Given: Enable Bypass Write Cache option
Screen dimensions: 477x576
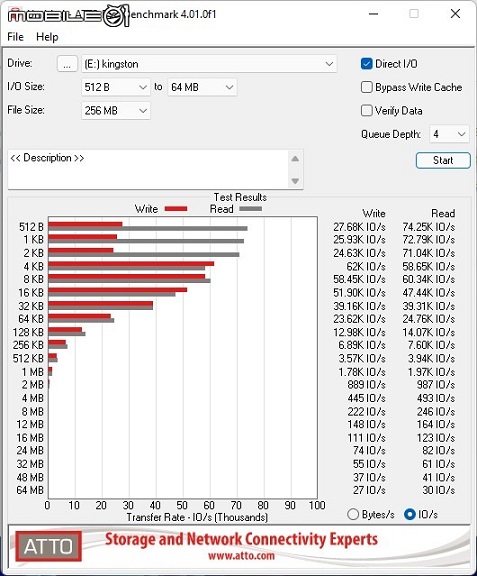Looking at the screenshot, I should pos(367,87).
